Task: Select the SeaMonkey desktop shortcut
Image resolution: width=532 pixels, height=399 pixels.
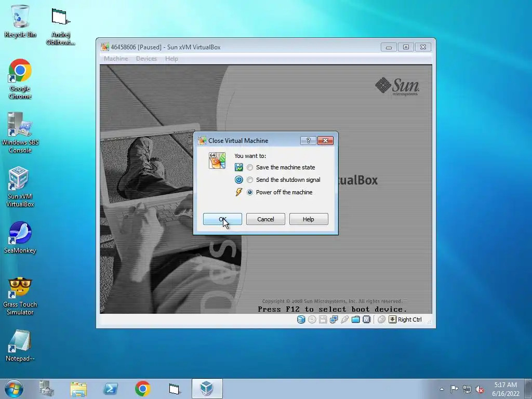Action: 20,237
